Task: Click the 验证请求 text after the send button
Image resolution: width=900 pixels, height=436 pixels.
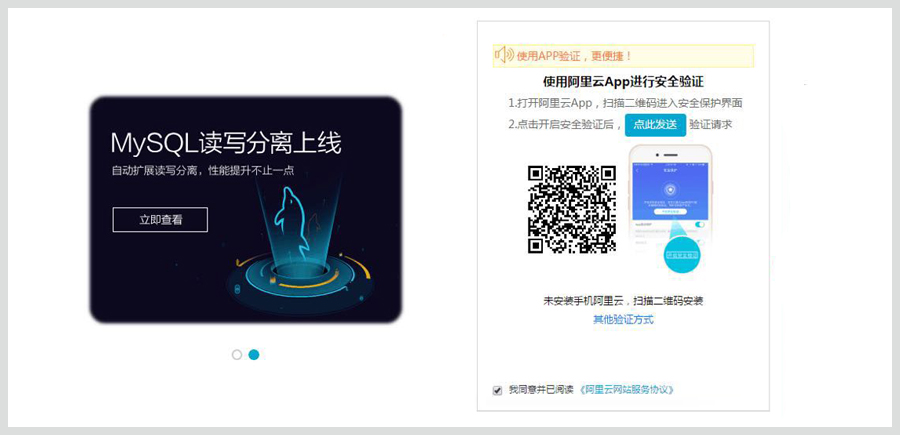Action: pyautogui.click(x=711, y=124)
